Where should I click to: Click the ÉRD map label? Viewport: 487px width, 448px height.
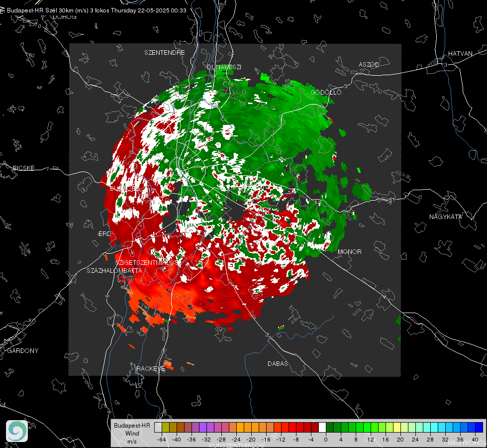point(104,234)
